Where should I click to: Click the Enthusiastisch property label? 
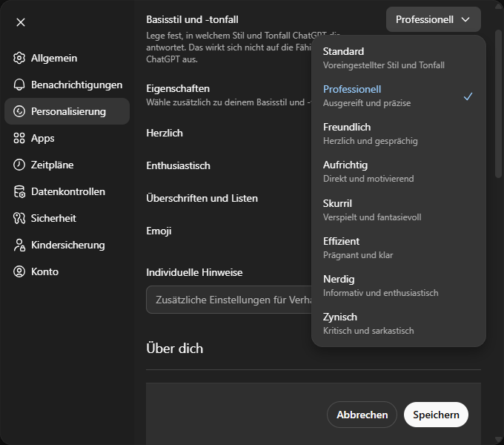[178, 165]
